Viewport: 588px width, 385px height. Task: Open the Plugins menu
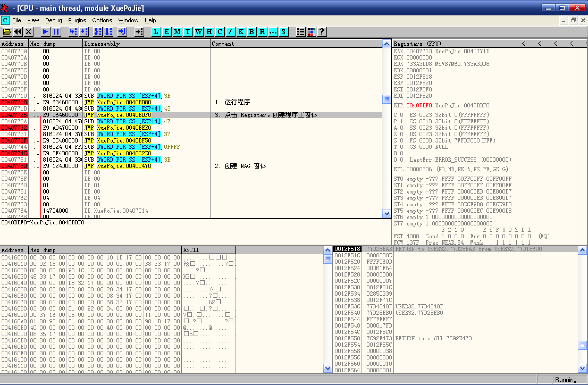point(77,20)
